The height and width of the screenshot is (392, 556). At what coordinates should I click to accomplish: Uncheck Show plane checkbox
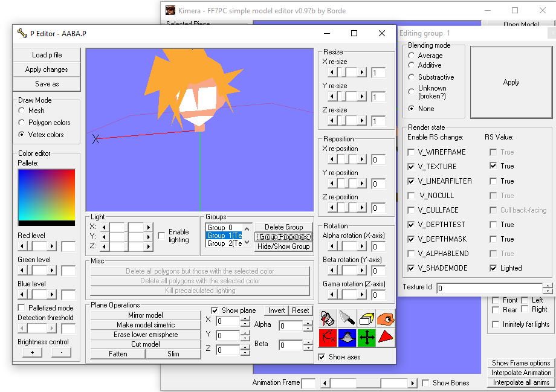(x=215, y=310)
